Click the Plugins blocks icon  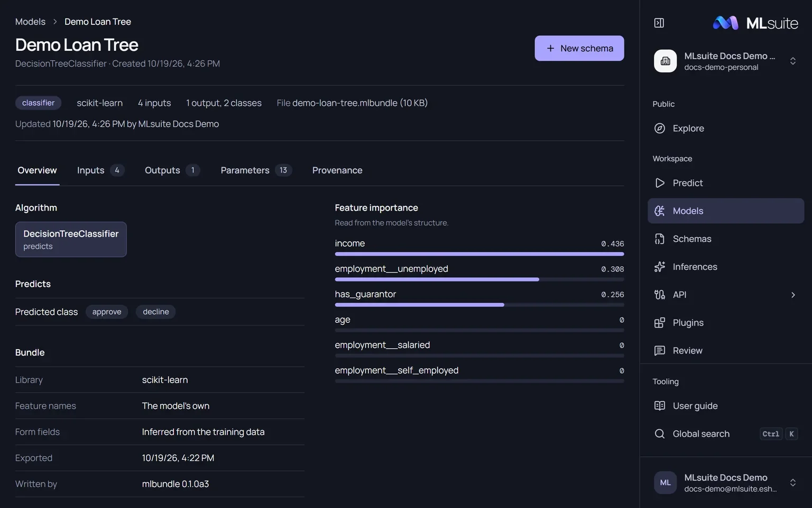click(x=660, y=323)
